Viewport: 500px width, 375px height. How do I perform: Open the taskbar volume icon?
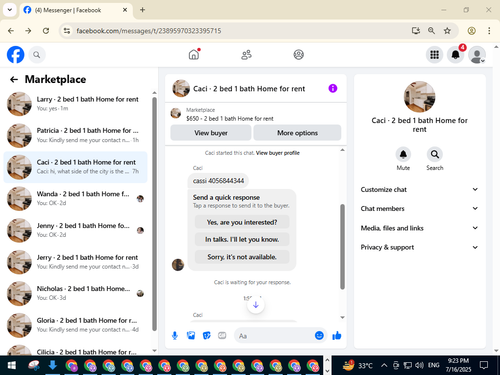pyautogui.click(x=419, y=366)
